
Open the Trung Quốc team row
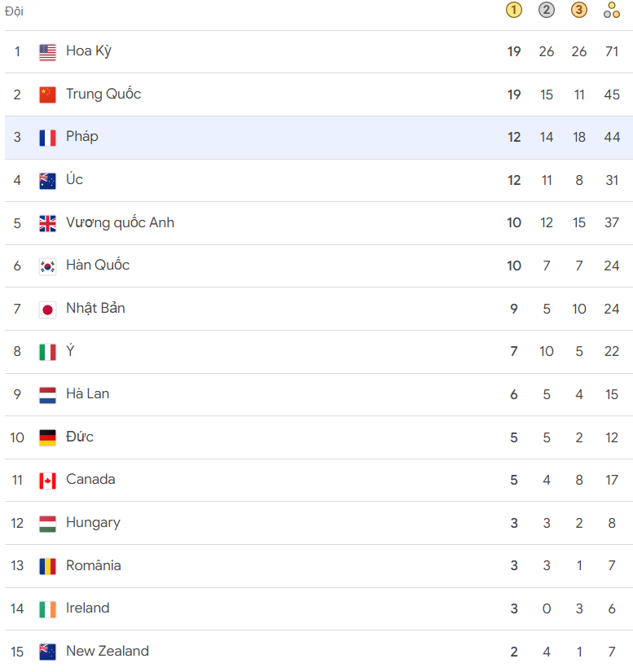(319, 94)
